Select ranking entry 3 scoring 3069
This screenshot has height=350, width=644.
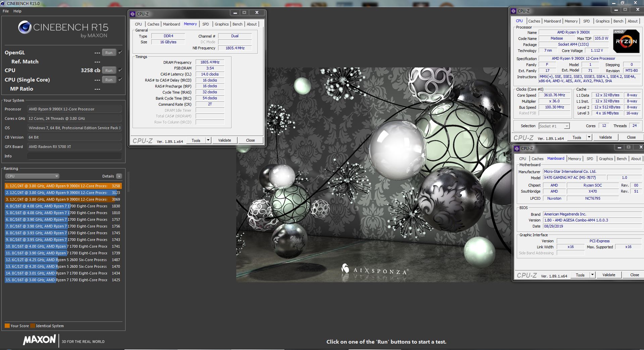coord(63,199)
